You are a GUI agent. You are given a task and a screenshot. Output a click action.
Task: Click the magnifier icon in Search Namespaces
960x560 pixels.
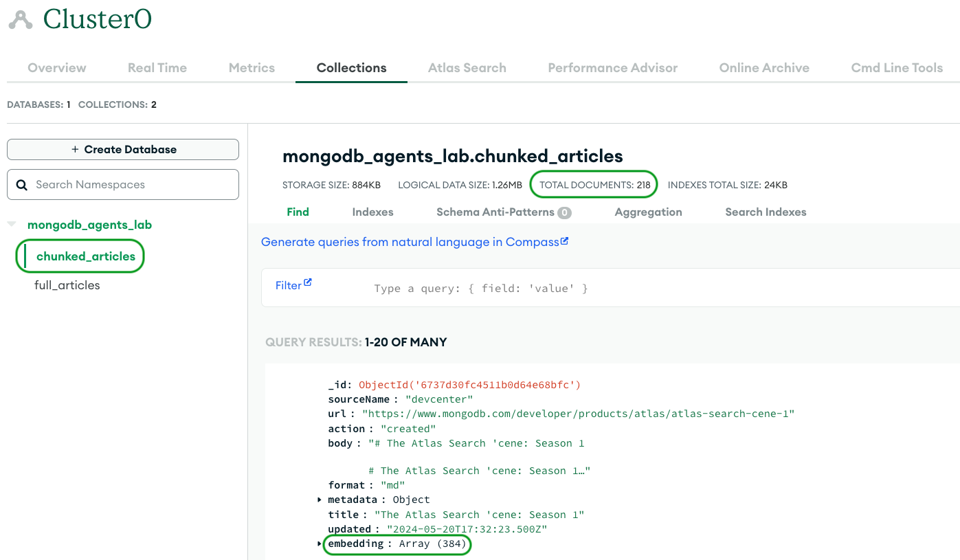point(22,185)
